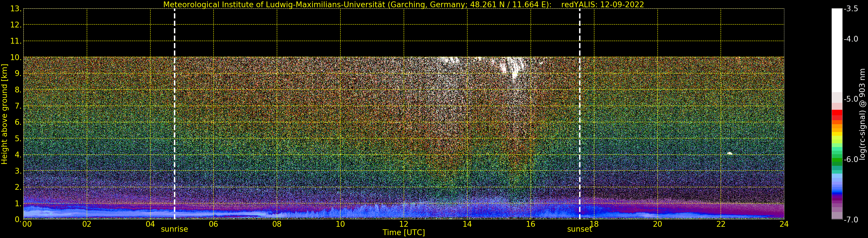Viewport: 868px width, 238px height.
Task: Click the white dashed sunset line
Action: [580, 114]
